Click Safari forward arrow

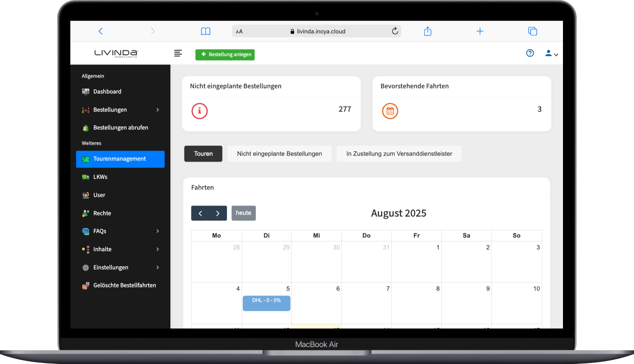click(x=153, y=31)
